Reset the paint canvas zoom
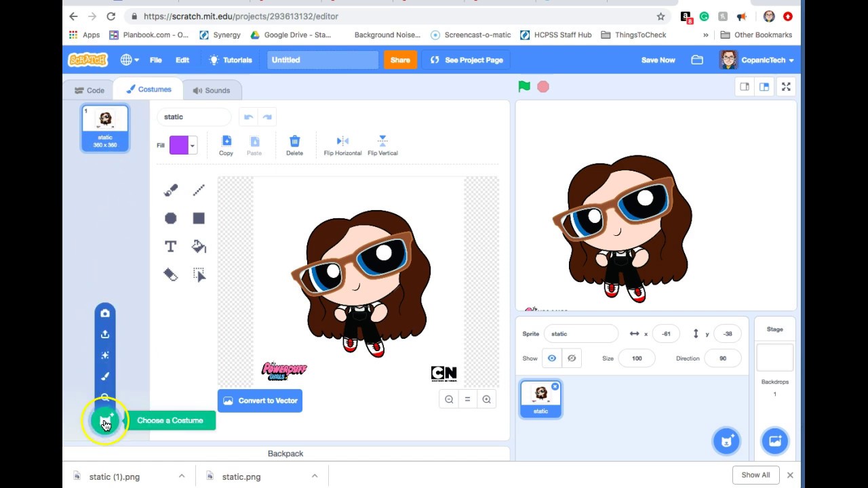Viewport: 868px width, 488px height. [467, 400]
